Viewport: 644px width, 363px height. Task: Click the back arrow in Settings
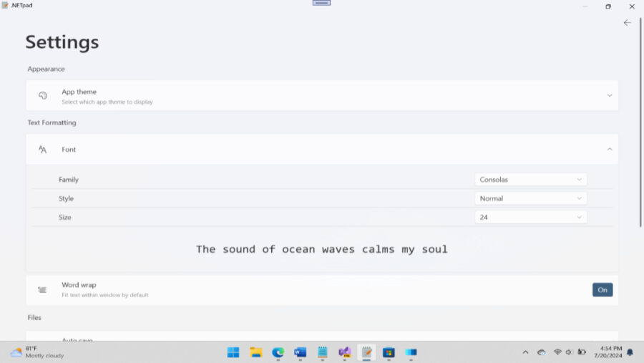[627, 23]
